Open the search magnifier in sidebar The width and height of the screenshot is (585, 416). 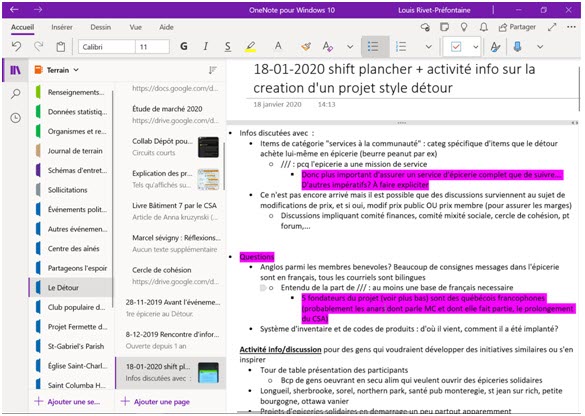coord(15,94)
